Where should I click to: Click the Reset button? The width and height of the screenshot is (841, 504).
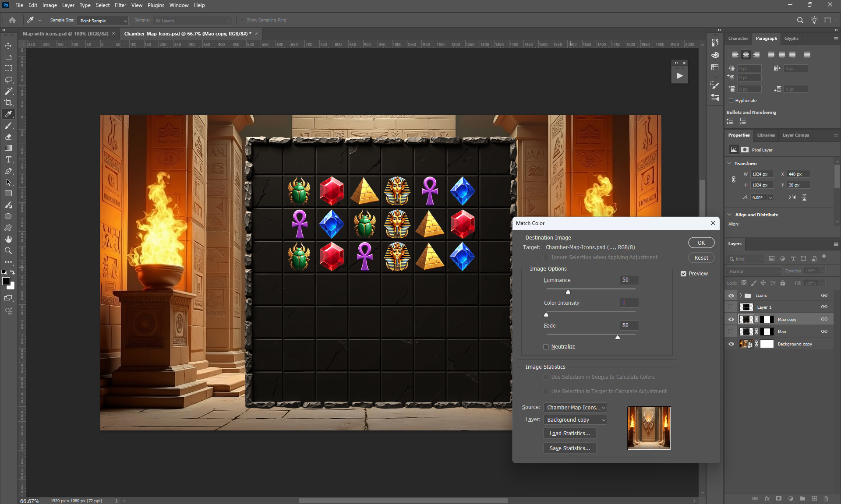click(701, 258)
